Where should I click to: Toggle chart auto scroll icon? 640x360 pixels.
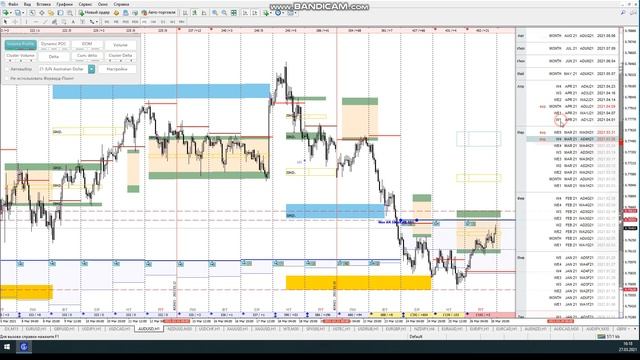(x=245, y=13)
